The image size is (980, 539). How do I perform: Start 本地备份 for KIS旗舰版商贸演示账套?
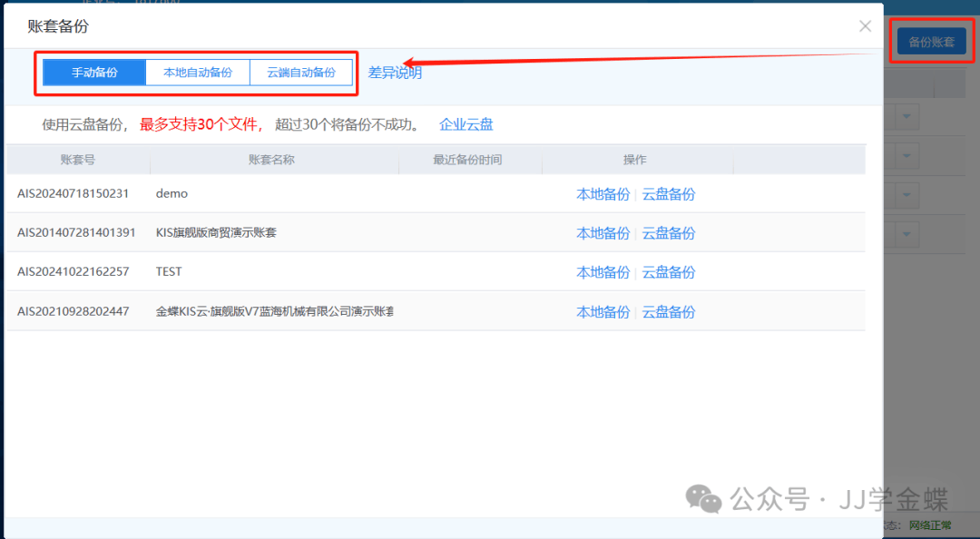(x=603, y=233)
